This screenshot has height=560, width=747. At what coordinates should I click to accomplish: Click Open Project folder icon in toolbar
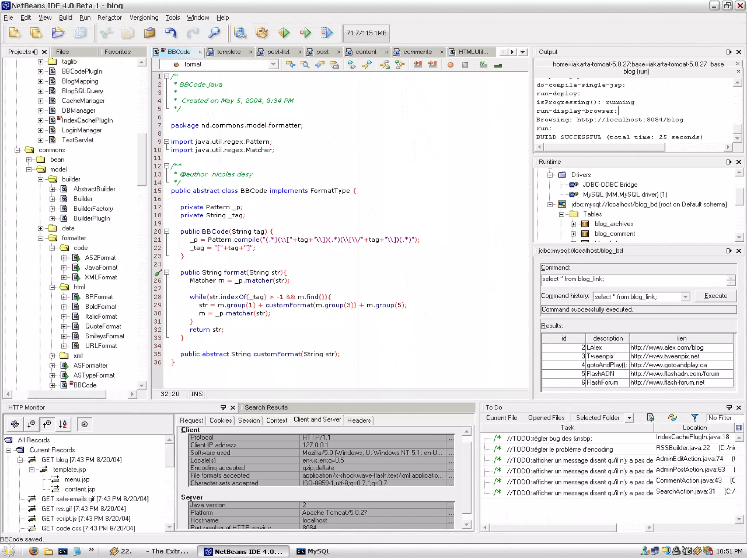58,33
